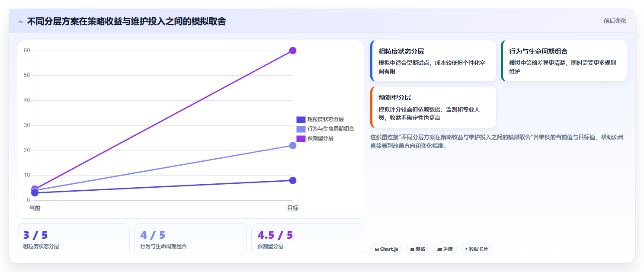Click the 前后变化 label in header
Viewport: 644px width, 272px height.
tap(615, 21)
